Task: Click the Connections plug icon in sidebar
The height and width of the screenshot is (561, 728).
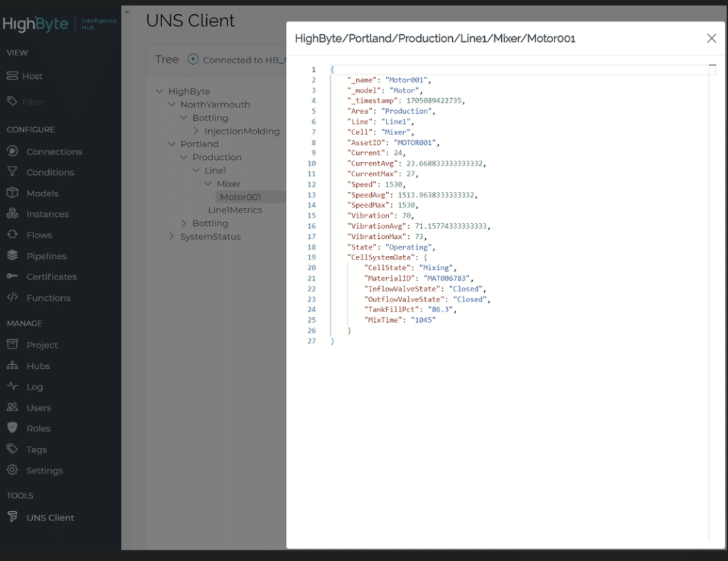Action: (12, 151)
